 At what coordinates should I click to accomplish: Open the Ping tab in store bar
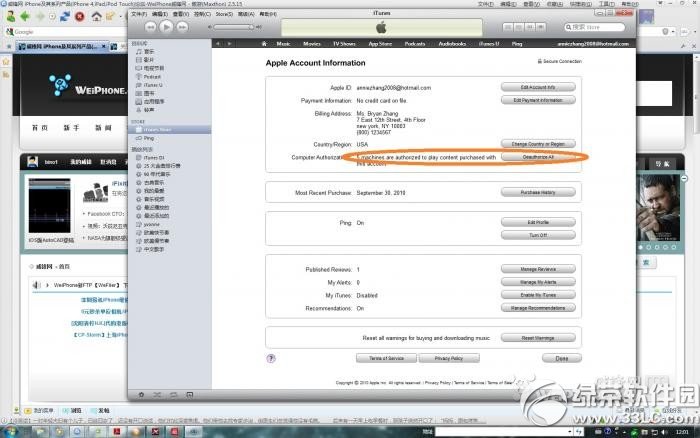(517, 44)
